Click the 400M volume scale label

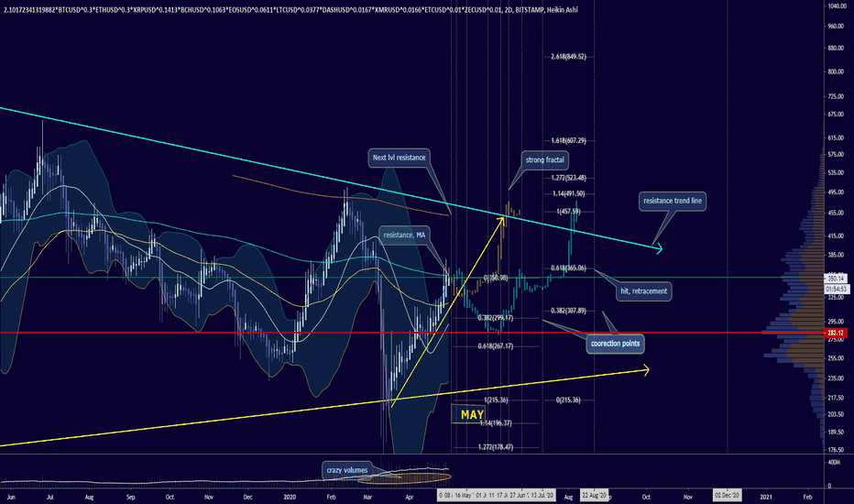(834, 462)
